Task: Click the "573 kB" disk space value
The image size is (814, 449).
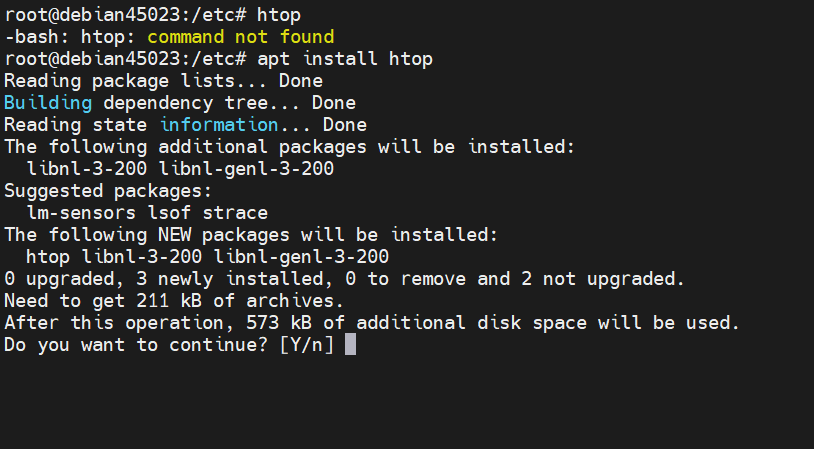Action: tap(295, 323)
